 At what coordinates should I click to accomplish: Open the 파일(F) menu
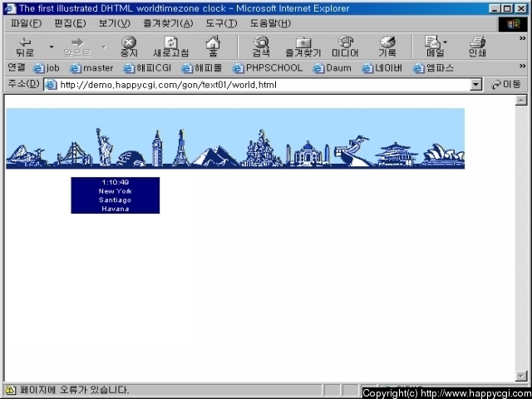[26, 23]
